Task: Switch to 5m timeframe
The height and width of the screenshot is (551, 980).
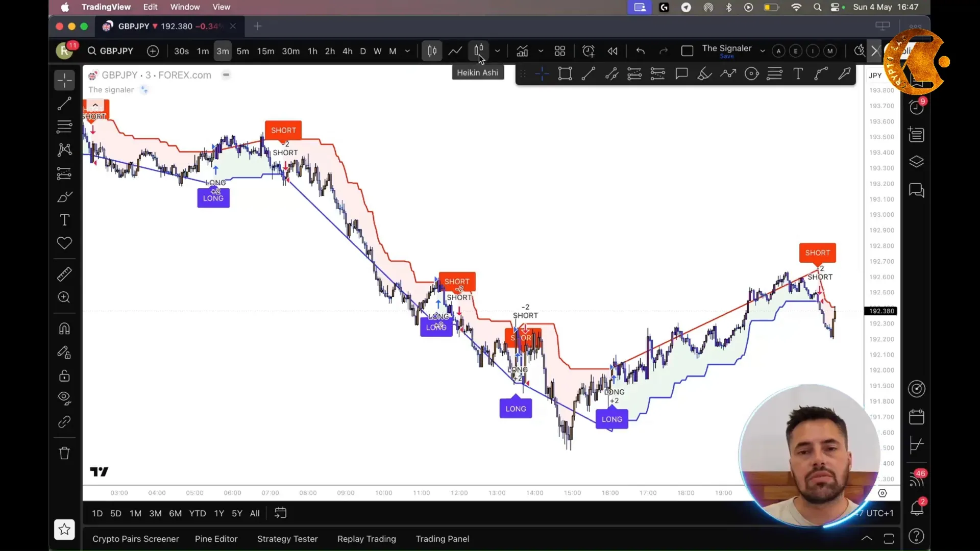Action: click(x=243, y=51)
